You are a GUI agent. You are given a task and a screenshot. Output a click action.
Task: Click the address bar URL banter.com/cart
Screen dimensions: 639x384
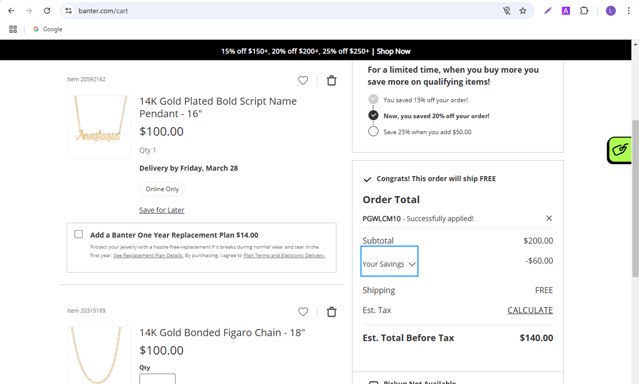coord(103,11)
